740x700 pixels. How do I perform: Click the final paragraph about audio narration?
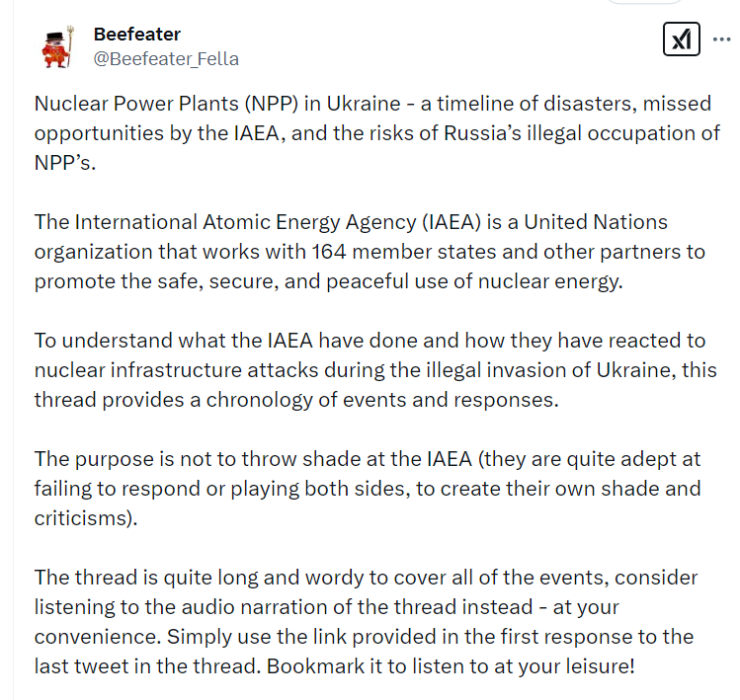point(366,622)
